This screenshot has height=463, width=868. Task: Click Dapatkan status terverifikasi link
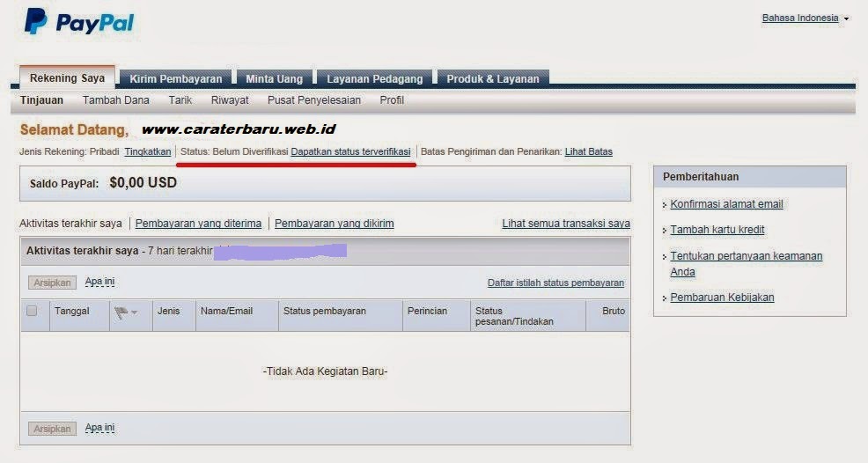(x=350, y=151)
